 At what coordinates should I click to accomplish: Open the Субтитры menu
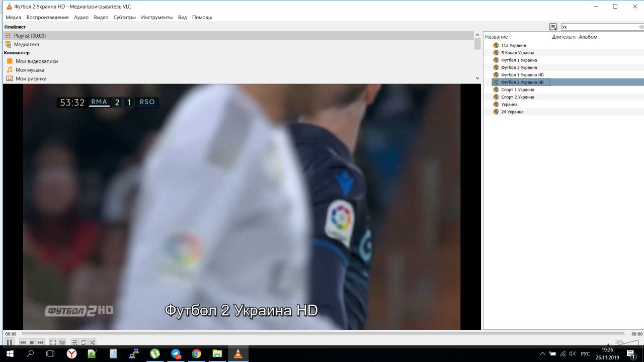[x=125, y=17]
